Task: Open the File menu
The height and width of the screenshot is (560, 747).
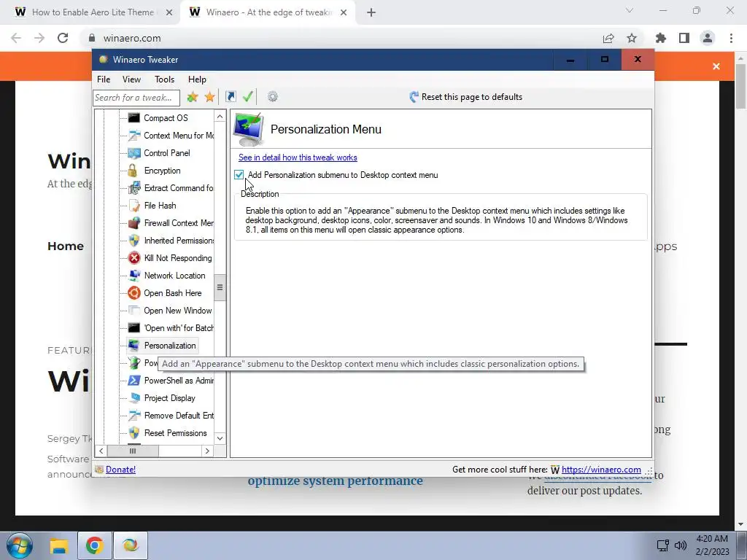Action: point(104,79)
